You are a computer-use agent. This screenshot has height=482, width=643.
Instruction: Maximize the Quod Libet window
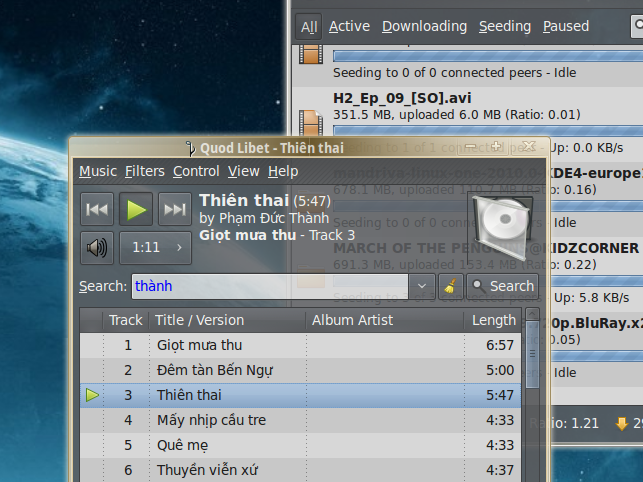point(496,146)
